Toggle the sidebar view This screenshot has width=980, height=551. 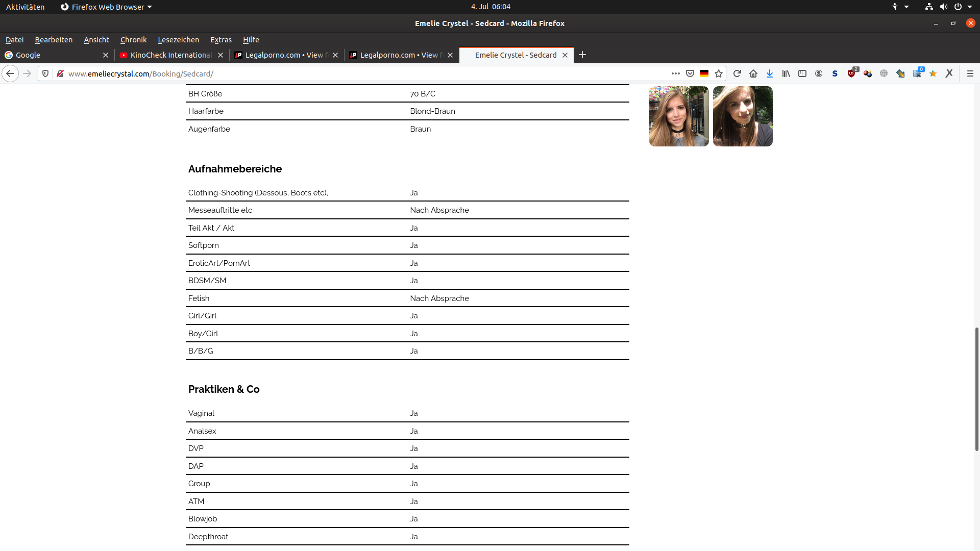802,73
